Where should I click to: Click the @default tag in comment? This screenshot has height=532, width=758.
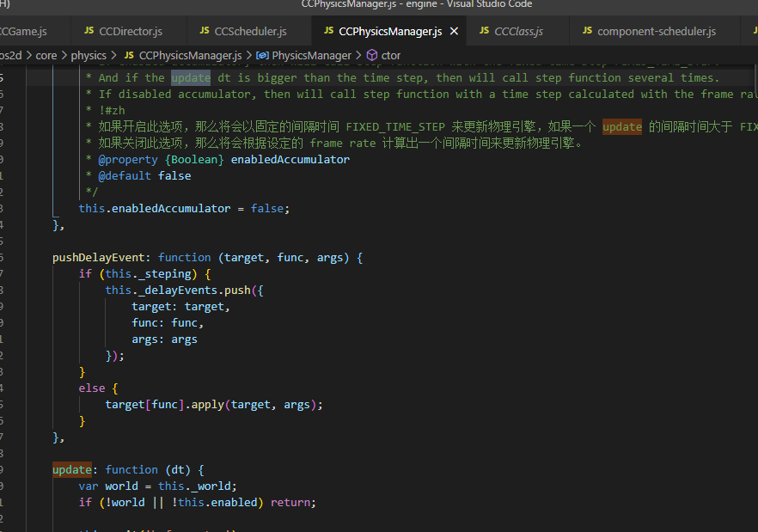(x=125, y=176)
